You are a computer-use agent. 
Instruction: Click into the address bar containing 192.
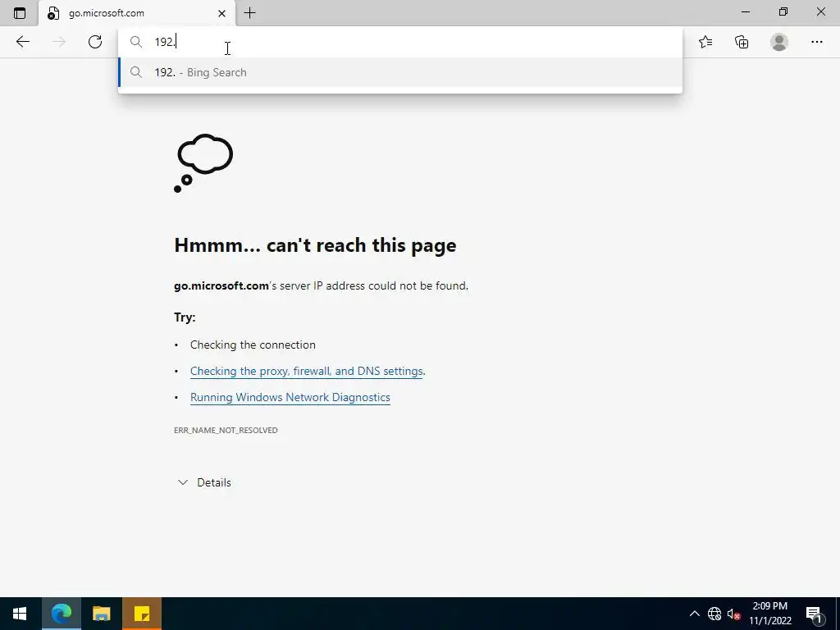tap(400, 42)
